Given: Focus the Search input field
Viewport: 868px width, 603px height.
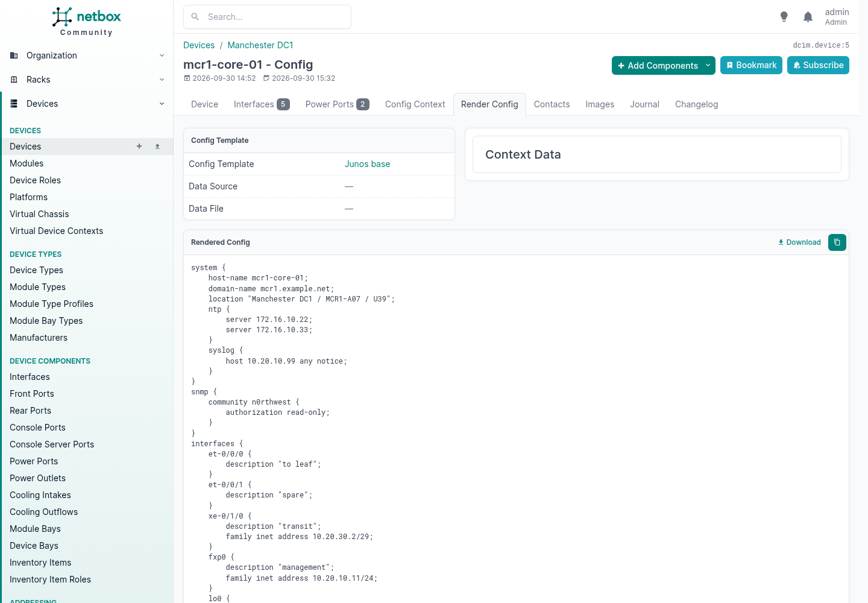Looking at the screenshot, I should tap(267, 17).
